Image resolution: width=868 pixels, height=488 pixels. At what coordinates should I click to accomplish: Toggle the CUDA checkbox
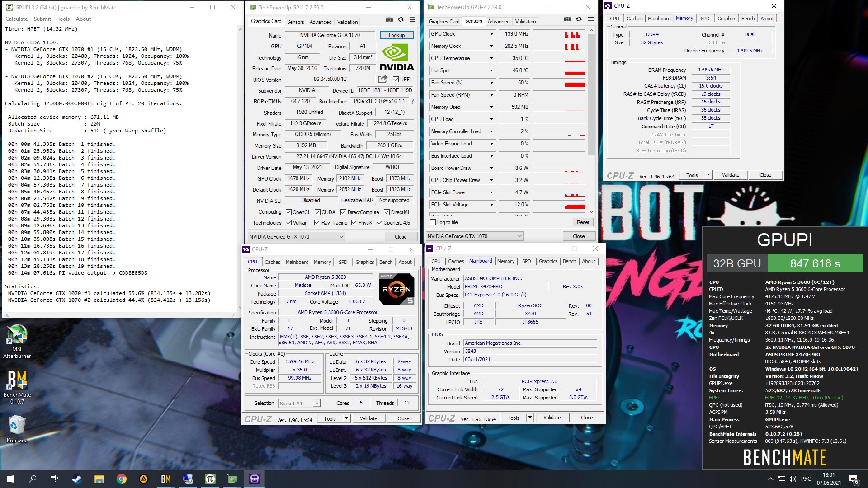[x=317, y=212]
